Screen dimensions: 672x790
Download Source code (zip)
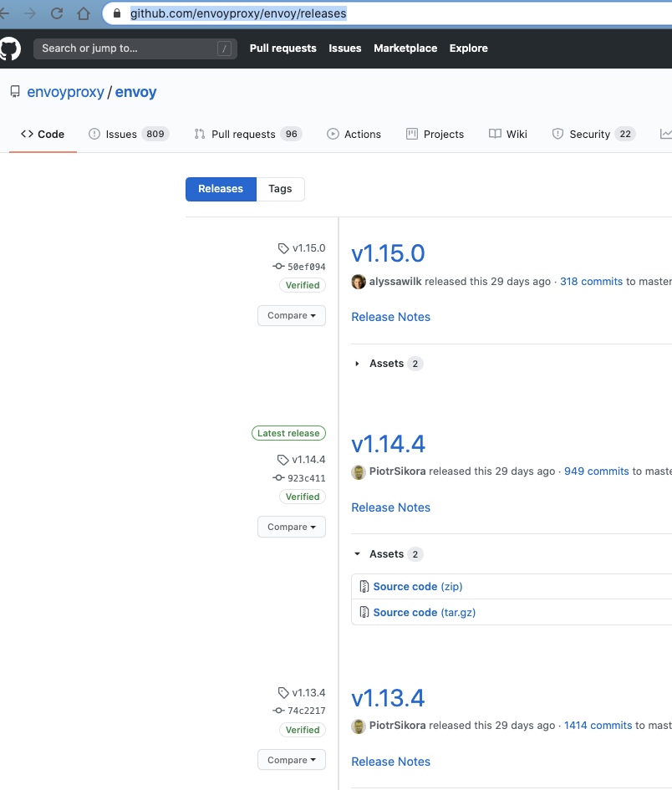pyautogui.click(x=418, y=587)
